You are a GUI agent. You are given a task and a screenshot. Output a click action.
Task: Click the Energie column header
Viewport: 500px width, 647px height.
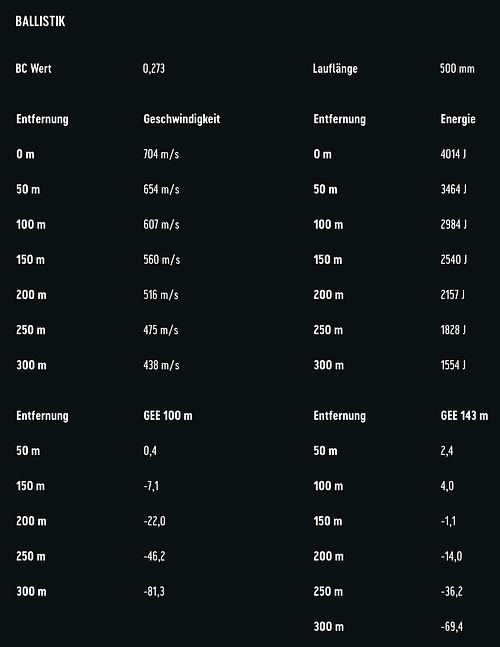[458, 119]
